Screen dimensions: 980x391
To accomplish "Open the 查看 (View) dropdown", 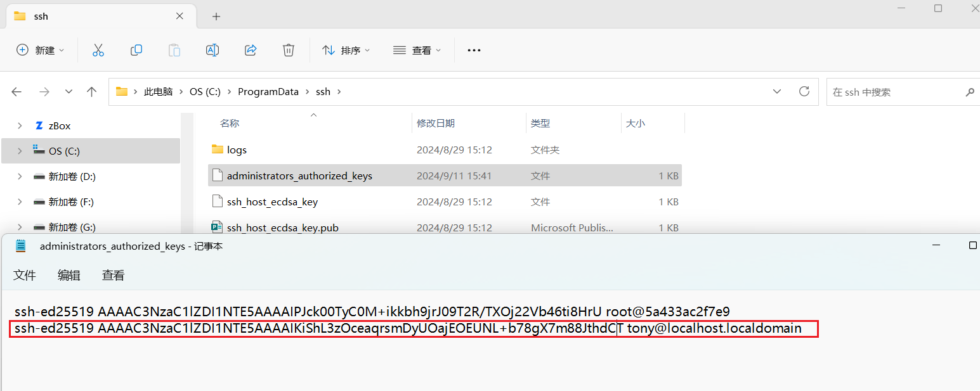I will (417, 50).
